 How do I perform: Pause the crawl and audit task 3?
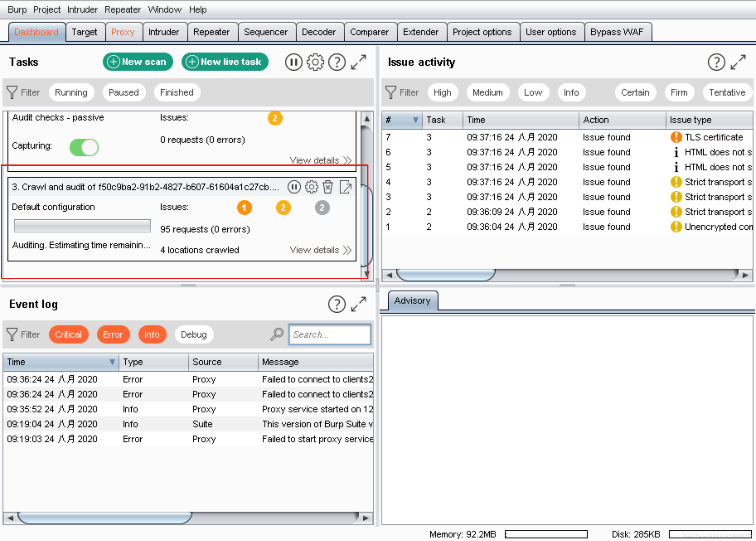point(294,187)
